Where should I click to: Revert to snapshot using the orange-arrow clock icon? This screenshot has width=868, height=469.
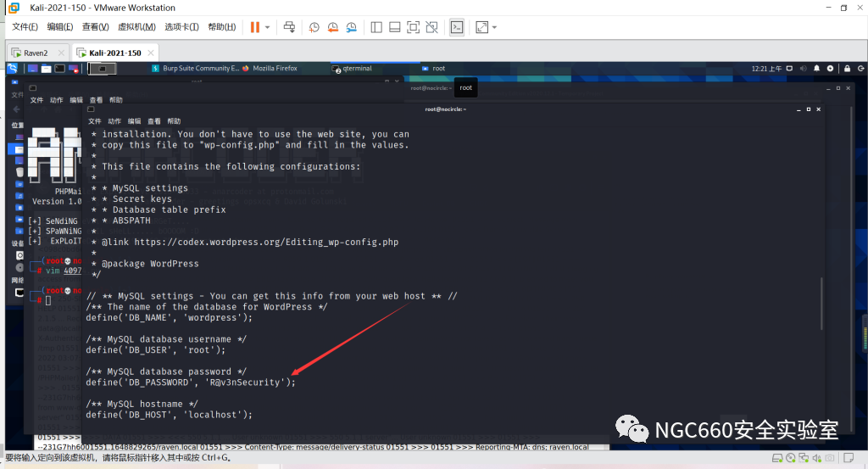[x=332, y=27]
